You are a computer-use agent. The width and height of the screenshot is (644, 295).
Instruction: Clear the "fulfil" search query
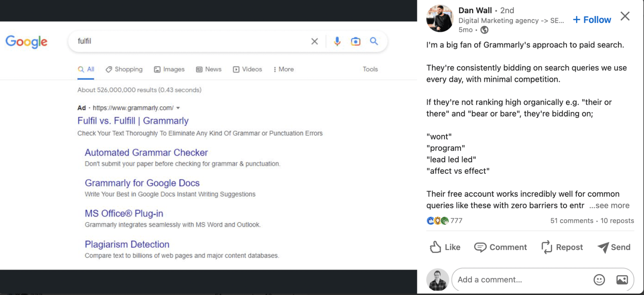314,41
